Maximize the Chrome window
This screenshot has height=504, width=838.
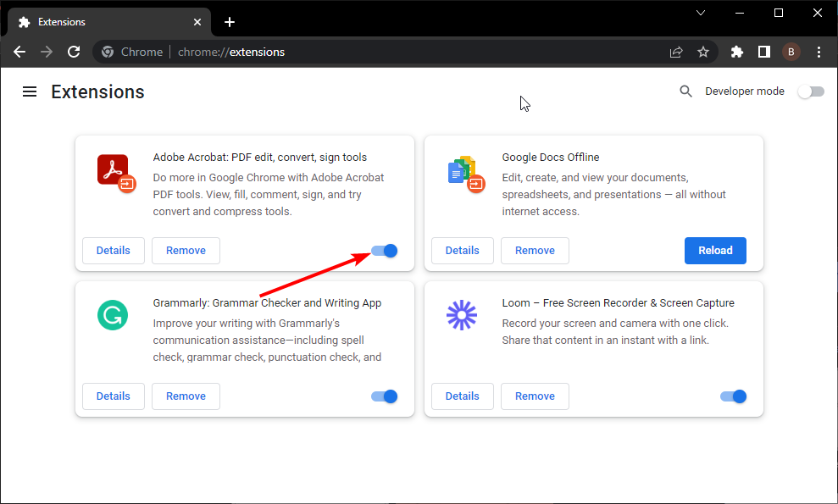pyautogui.click(x=779, y=13)
